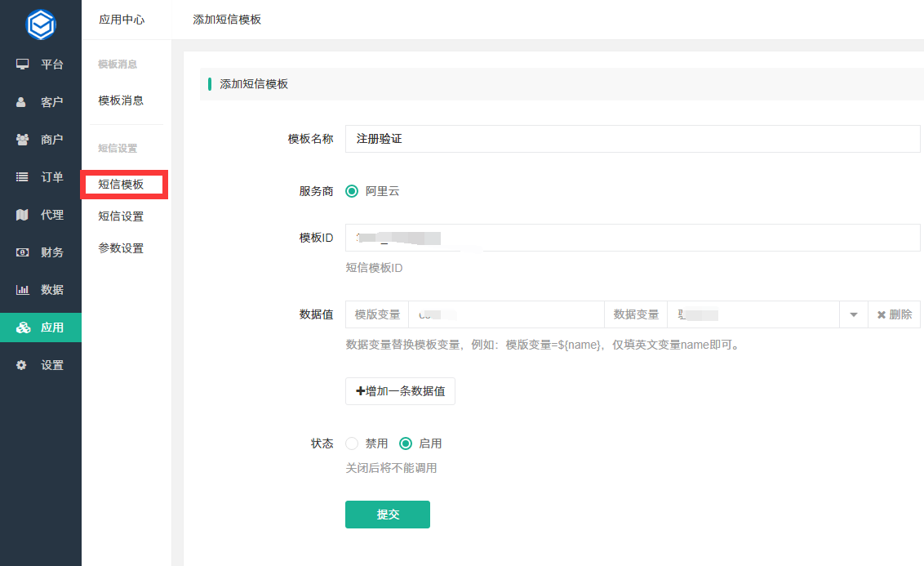Click the map icon beside 代理
This screenshot has width=924, height=566.
tap(22, 215)
